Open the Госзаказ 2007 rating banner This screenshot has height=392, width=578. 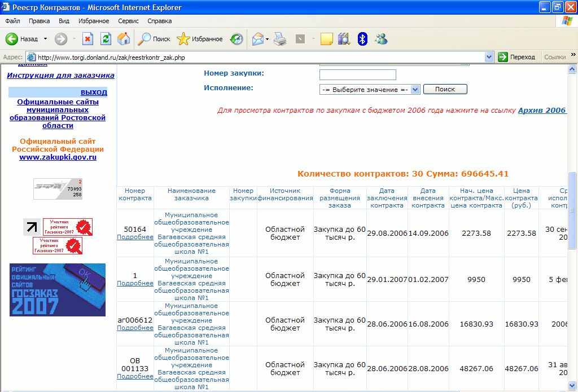pyautogui.click(x=58, y=289)
